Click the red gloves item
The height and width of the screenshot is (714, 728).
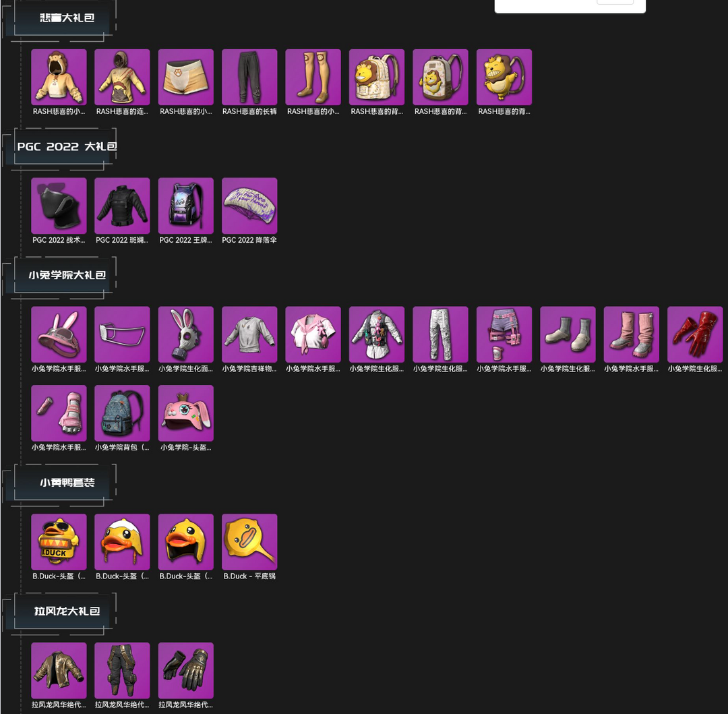click(694, 334)
